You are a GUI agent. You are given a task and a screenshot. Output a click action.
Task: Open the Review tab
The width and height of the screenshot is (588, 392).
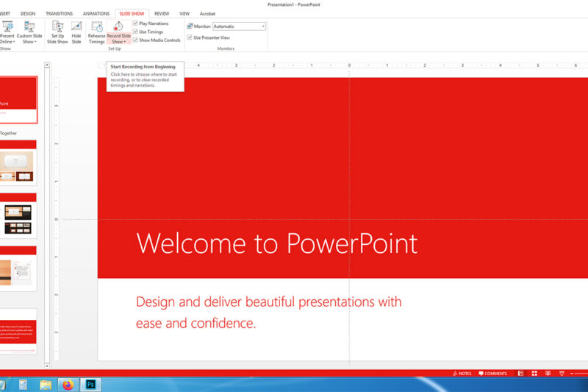coord(162,13)
